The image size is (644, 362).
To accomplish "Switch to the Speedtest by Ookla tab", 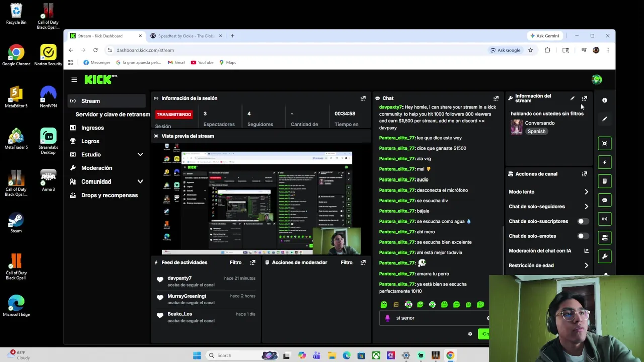I will click(x=186, y=36).
